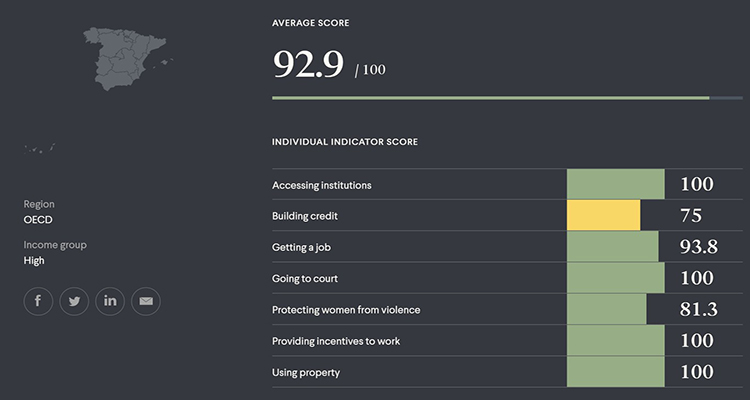The height and width of the screenshot is (400, 750).
Task: Select the Accessing institutions row label
Action: [321, 185]
